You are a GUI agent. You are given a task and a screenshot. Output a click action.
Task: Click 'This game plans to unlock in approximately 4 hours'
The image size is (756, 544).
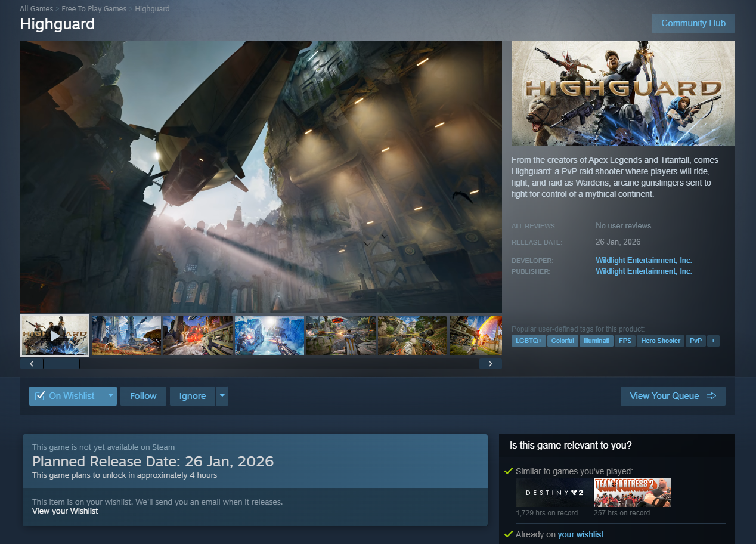tap(125, 475)
